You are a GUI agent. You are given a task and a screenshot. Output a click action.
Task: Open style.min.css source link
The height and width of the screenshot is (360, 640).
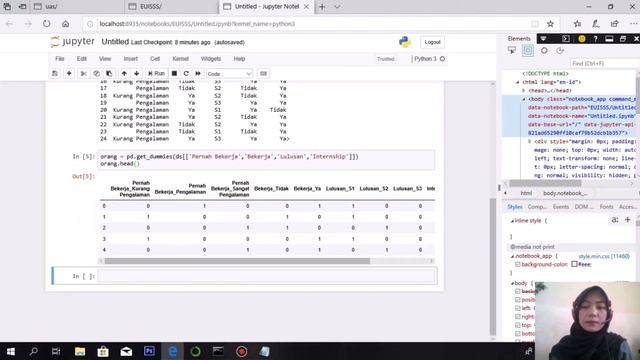(x=604, y=256)
